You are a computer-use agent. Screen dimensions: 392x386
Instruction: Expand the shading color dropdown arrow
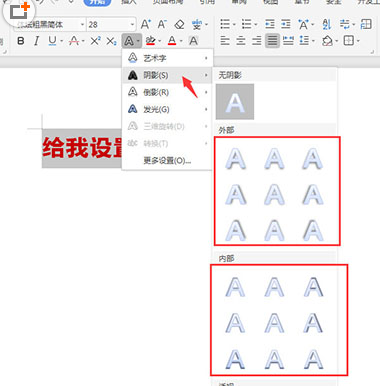pos(336,41)
